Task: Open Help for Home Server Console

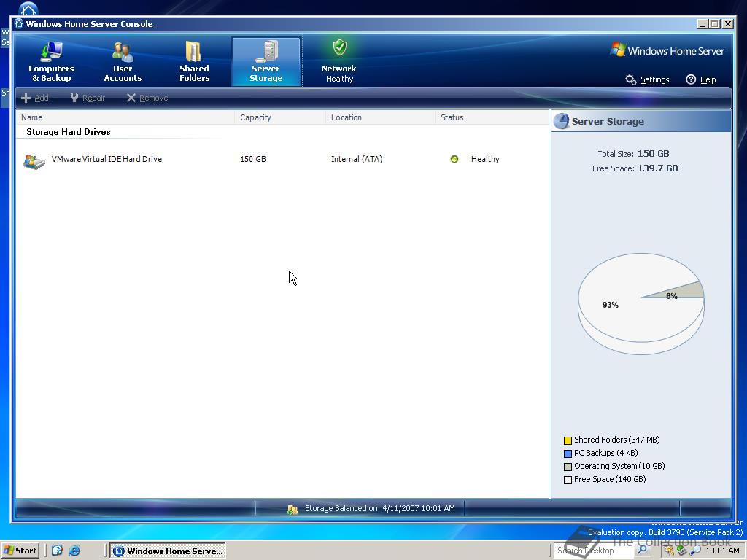Action: pyautogui.click(x=701, y=79)
